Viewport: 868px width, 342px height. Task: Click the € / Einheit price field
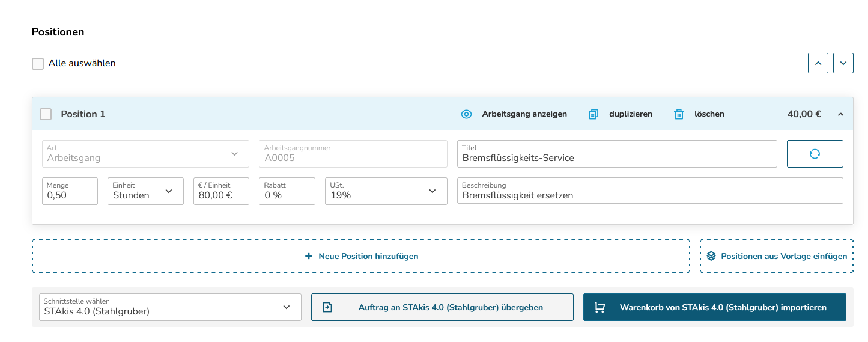pos(221,191)
